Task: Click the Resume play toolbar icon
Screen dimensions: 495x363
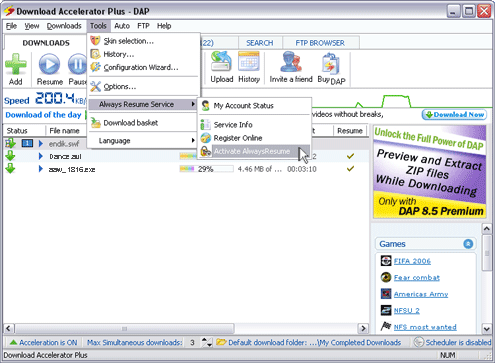Action: (x=49, y=64)
